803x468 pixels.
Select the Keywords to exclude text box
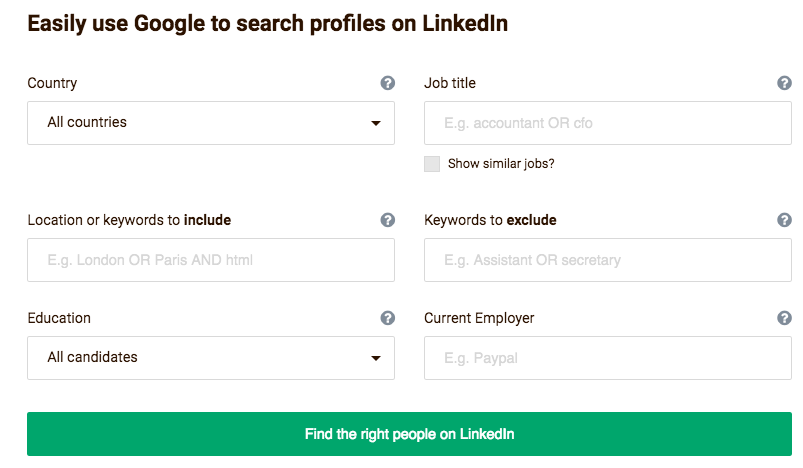[608, 260]
